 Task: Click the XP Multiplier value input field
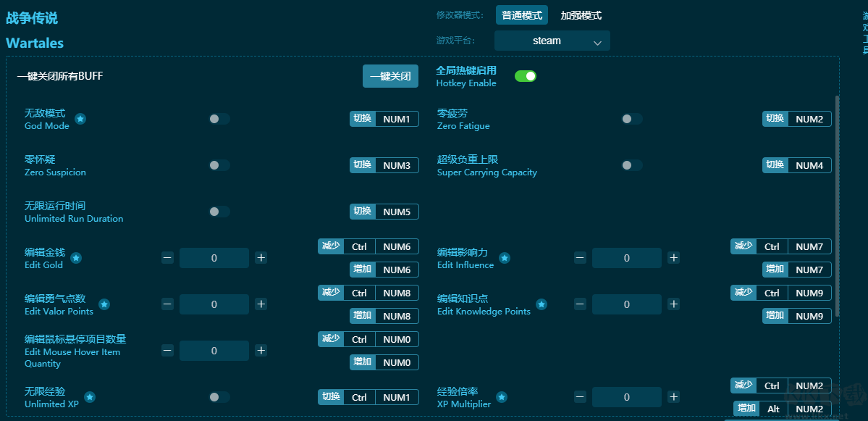point(627,396)
